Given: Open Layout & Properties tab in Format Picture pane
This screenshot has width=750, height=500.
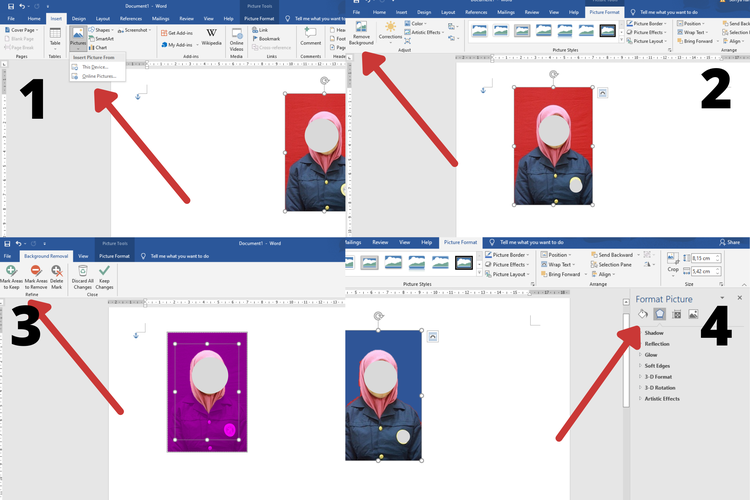Looking at the screenshot, I should (x=677, y=314).
